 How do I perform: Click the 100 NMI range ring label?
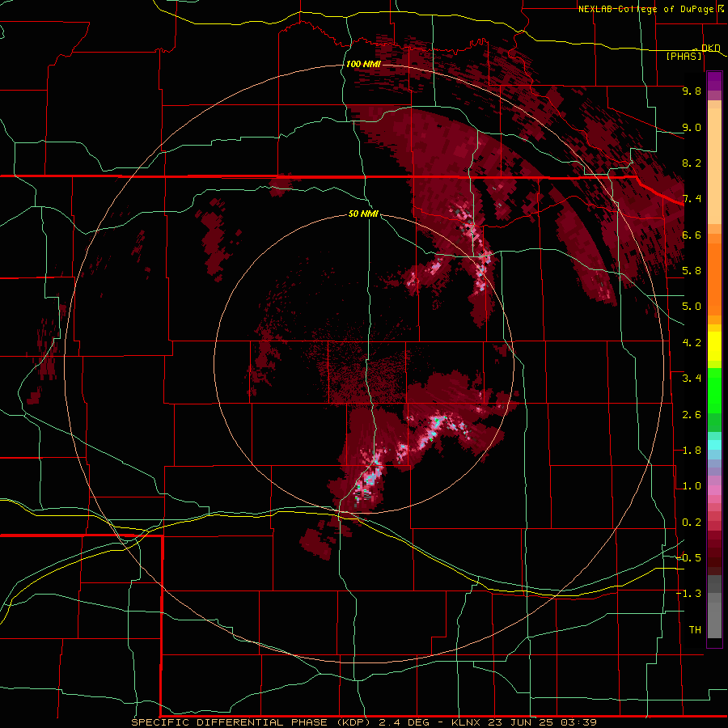pos(363,64)
